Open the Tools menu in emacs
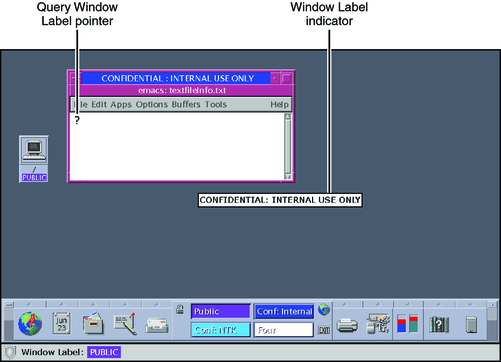501x362 pixels. click(216, 104)
